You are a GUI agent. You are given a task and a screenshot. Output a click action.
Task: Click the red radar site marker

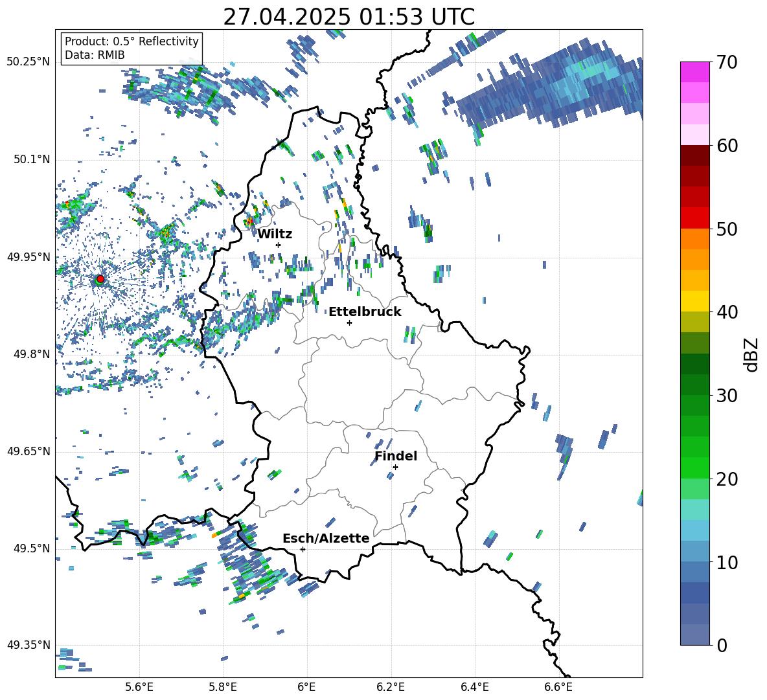coord(100,279)
